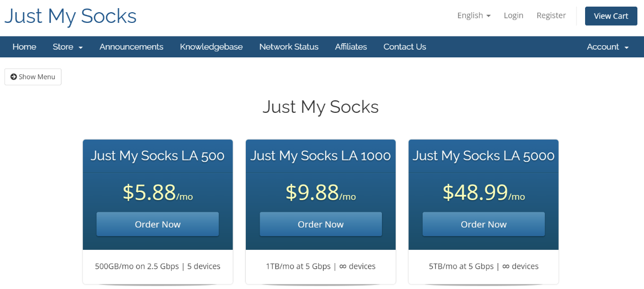
Task: Go to the Affiliates menu item
Action: pos(351,47)
